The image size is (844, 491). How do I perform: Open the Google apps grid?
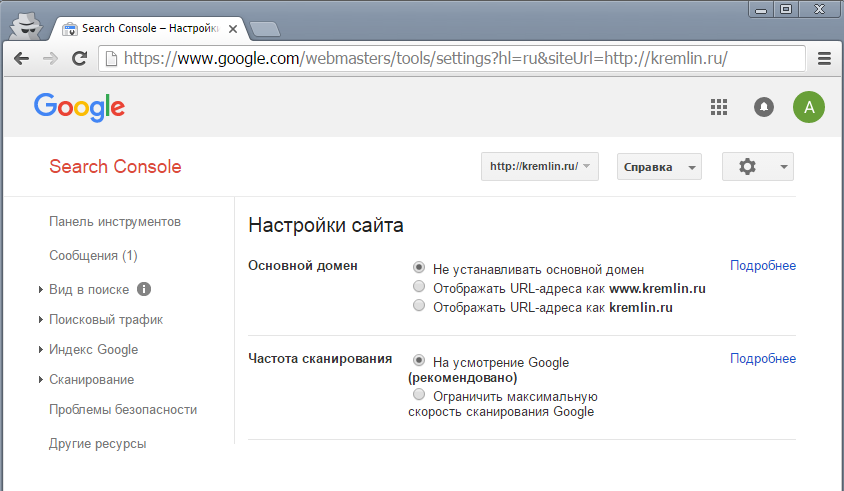click(x=719, y=107)
